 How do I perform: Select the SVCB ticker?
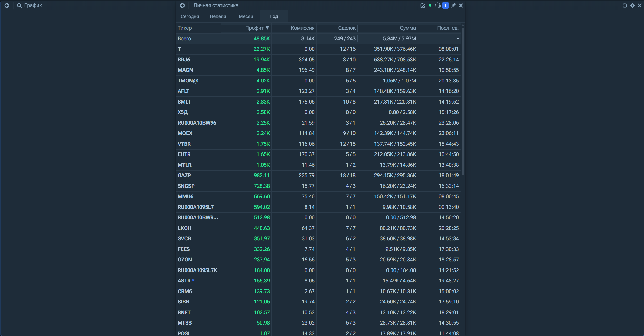(185, 238)
